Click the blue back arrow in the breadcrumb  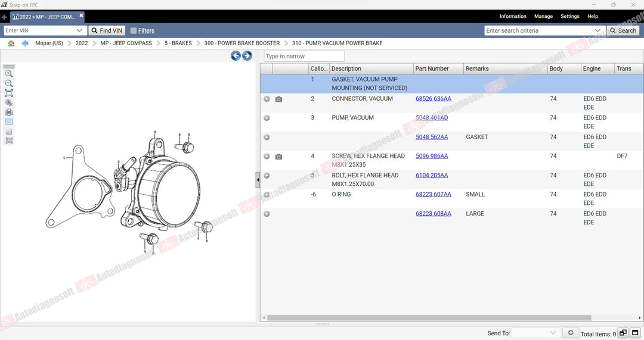coord(24,43)
